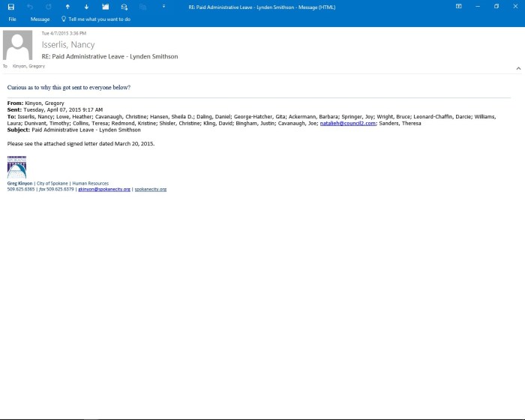
Task: Go to the previous item with the up arrow
Action: (67, 7)
